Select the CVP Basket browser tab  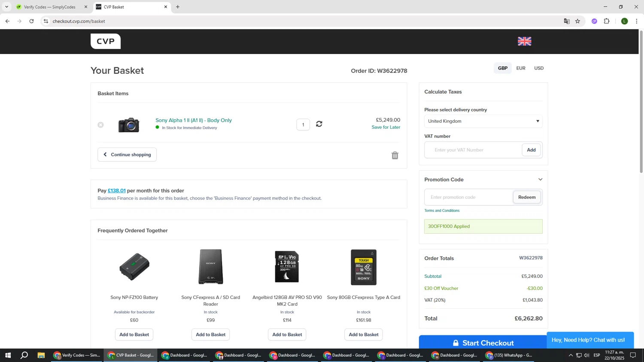pyautogui.click(x=131, y=7)
